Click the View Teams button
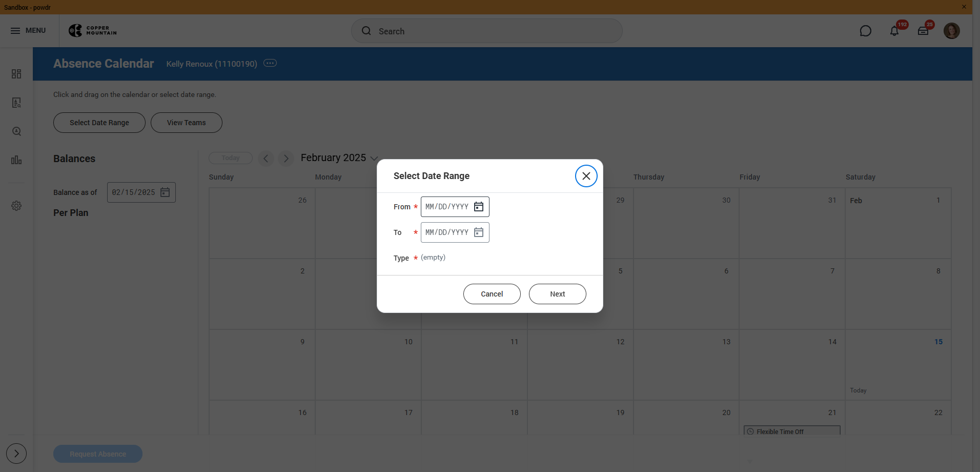Image resolution: width=980 pixels, height=472 pixels. [187, 123]
